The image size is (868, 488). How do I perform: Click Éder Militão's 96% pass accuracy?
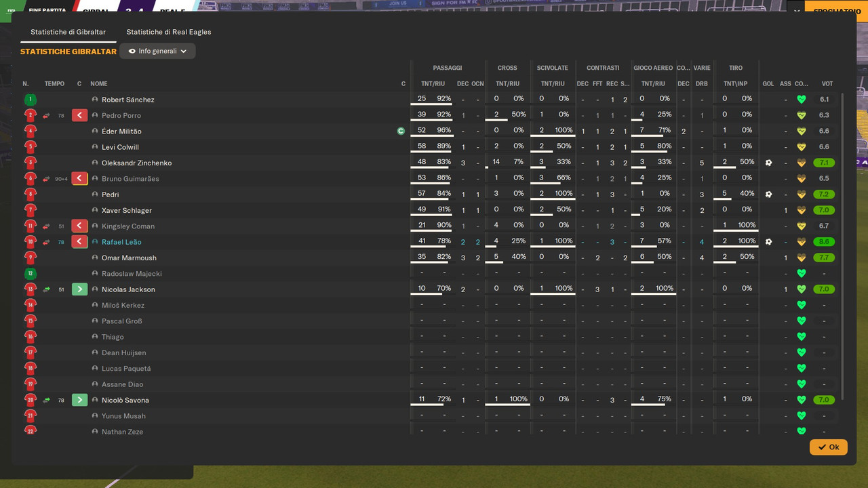pos(444,130)
